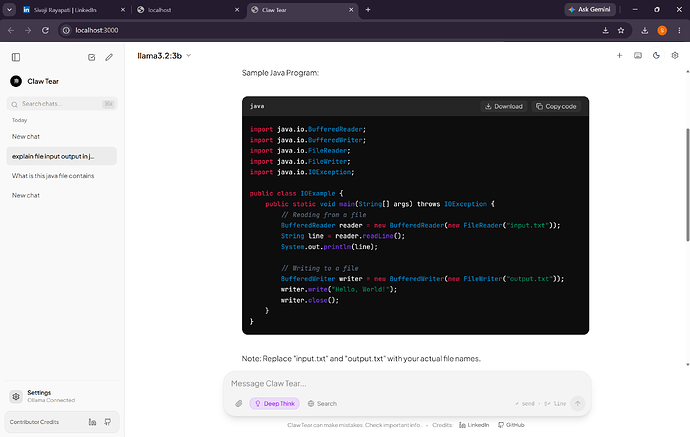Click the Contributor Credits label
This screenshot has width=690, height=437.
click(x=34, y=422)
